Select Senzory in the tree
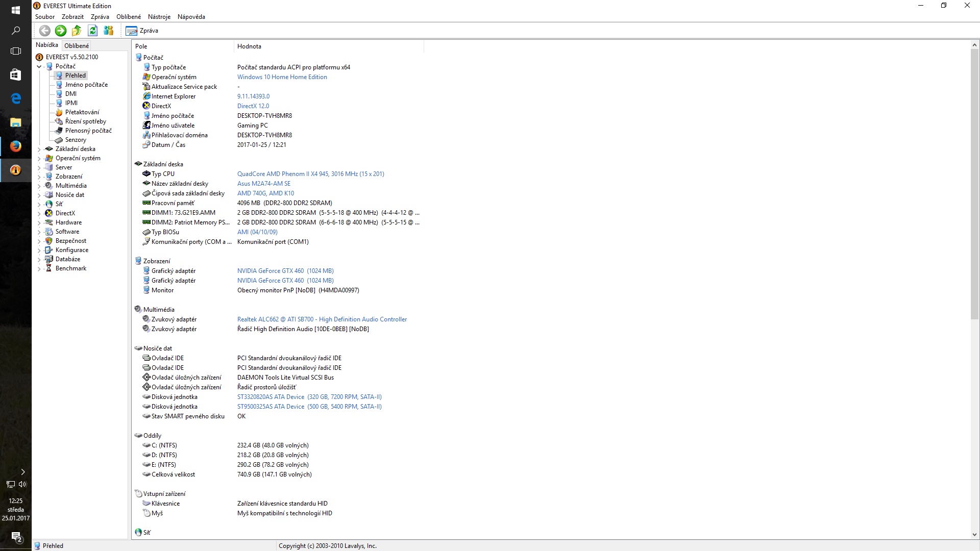Screen dimensions: 980x551 [76, 140]
